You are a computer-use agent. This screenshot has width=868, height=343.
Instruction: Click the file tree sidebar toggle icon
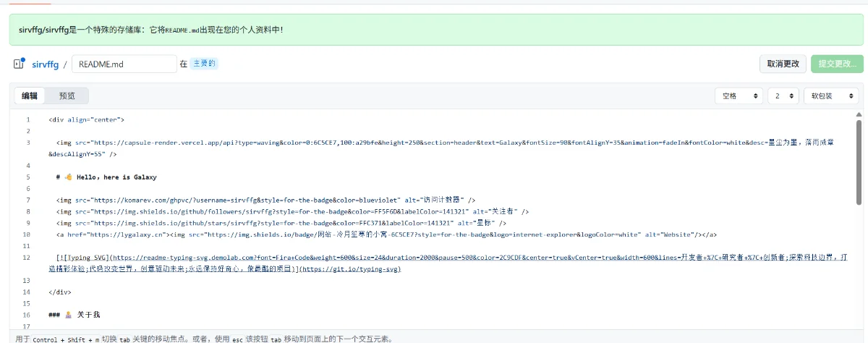coord(19,64)
